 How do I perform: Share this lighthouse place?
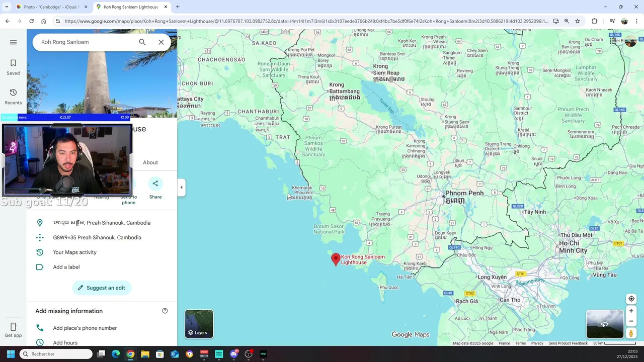click(x=155, y=188)
